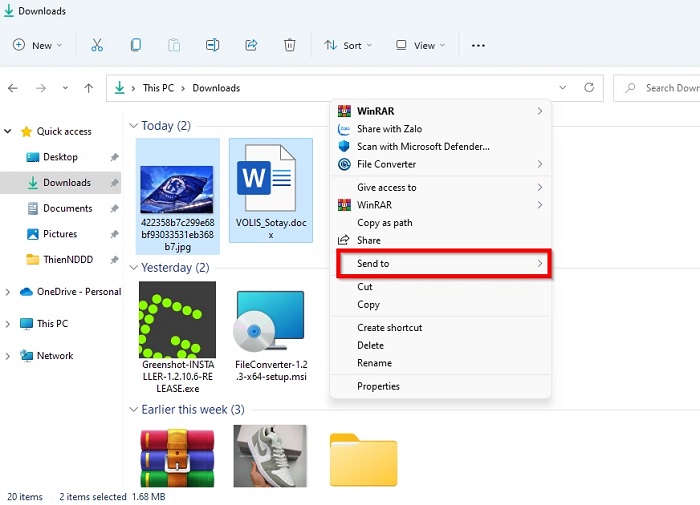Select Pictures in the sidebar
This screenshot has height=505, width=700.
(60, 234)
